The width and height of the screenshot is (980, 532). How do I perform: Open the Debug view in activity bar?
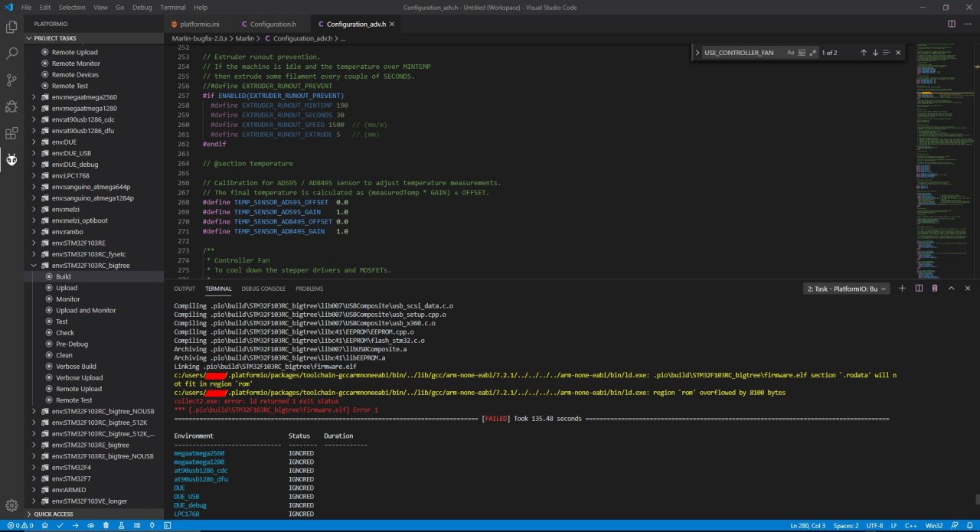(x=11, y=106)
